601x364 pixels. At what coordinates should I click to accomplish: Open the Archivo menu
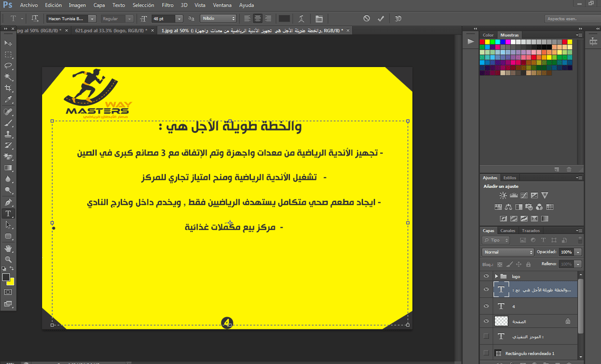29,5
